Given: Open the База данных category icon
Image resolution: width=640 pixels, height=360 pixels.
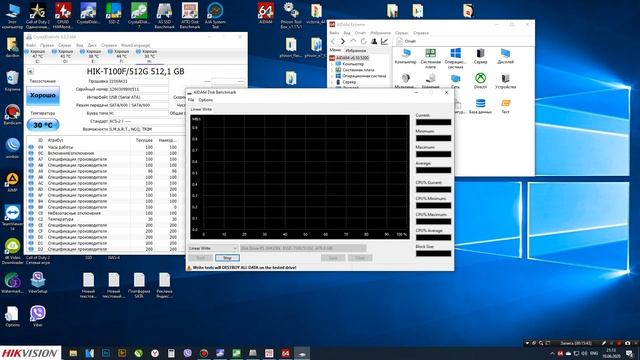Looking at the screenshot, I should pyautogui.click(x=480, y=106).
